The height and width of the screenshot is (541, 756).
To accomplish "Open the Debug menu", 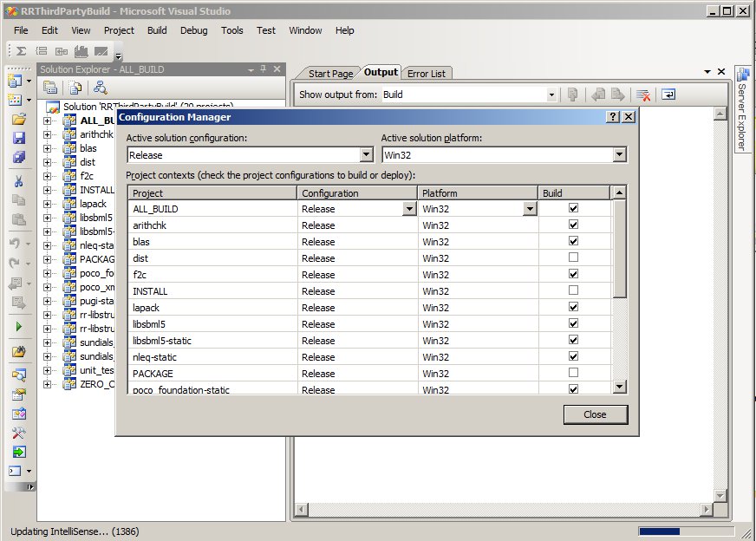I will click(193, 30).
